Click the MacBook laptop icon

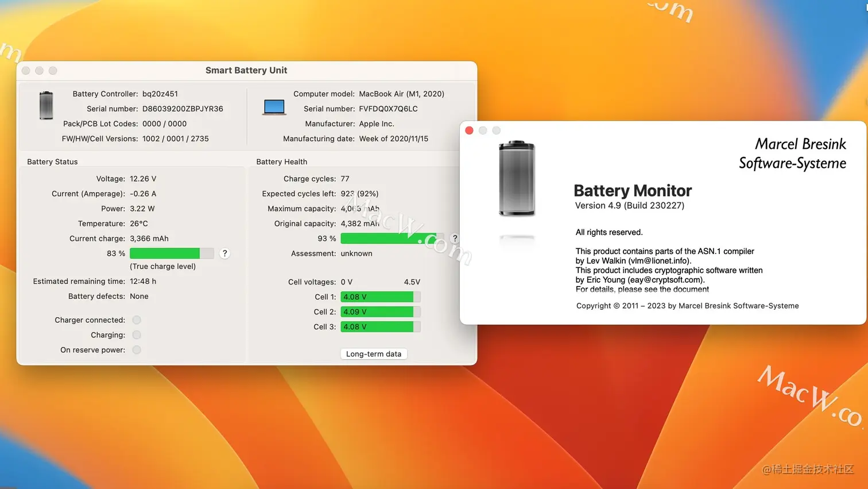pos(274,107)
